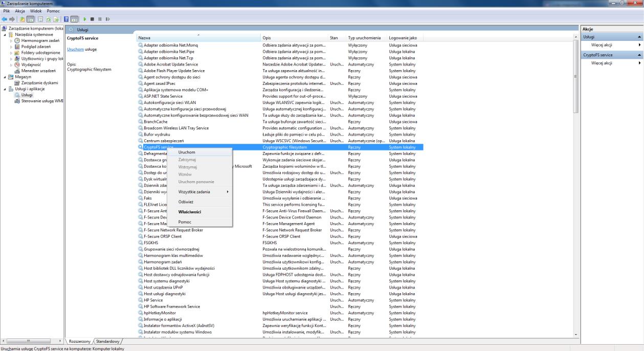
Task: Click the Menedżer urządzeń tree icon
Action: pos(17,71)
